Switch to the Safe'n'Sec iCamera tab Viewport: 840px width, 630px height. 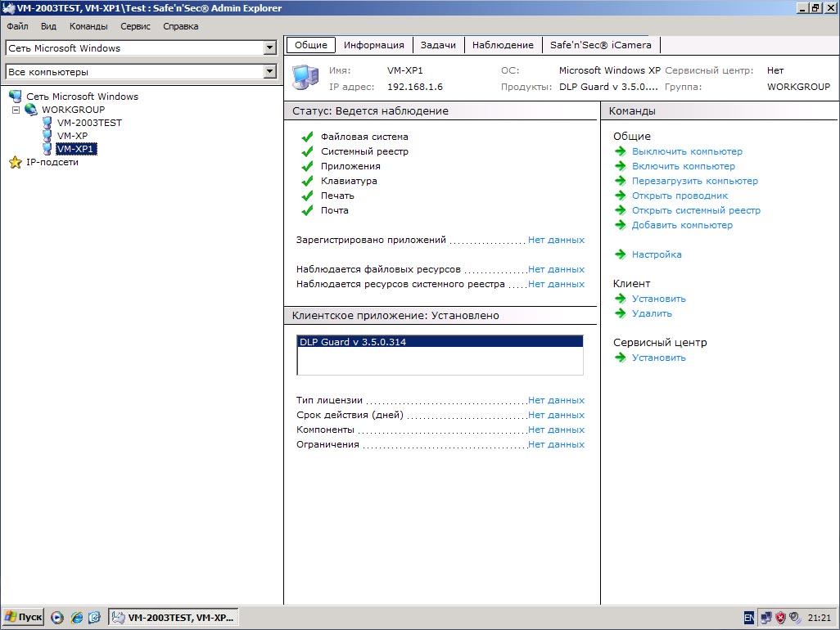(x=601, y=46)
